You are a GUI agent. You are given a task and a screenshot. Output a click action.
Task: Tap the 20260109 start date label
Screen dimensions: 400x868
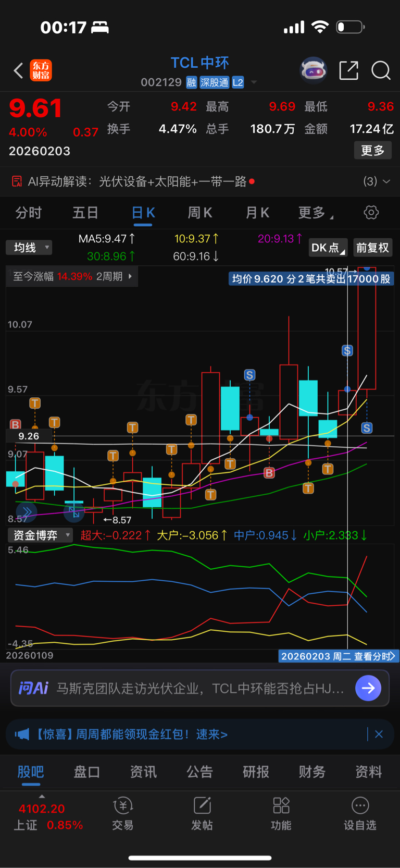pyautogui.click(x=30, y=655)
